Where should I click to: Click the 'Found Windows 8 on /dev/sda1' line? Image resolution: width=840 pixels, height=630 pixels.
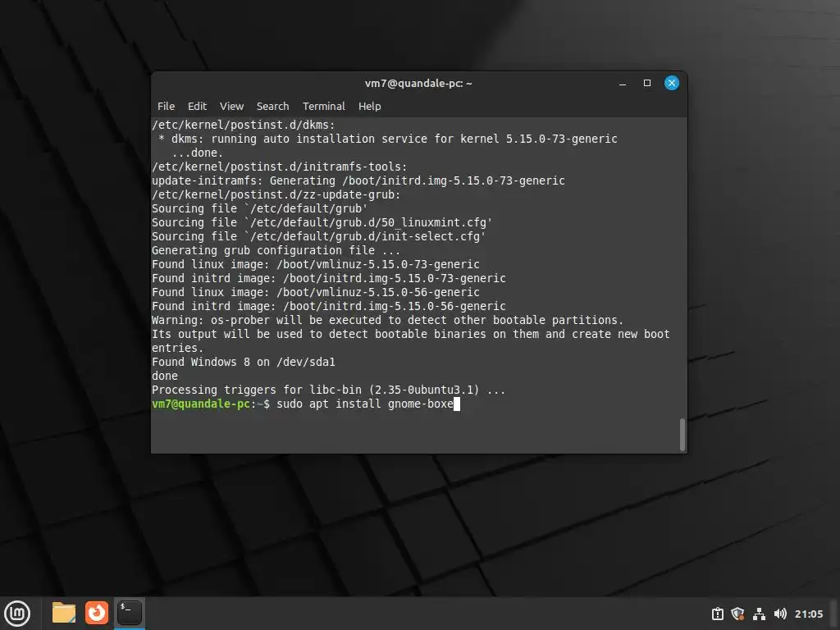pos(243,362)
